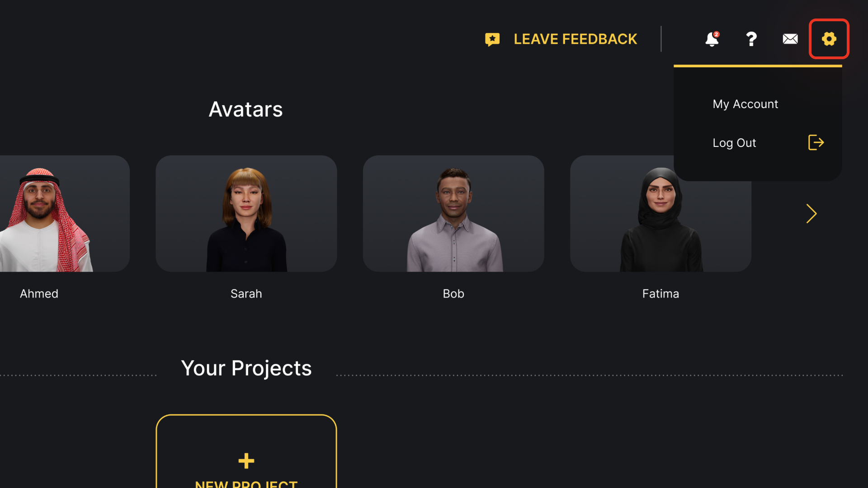868x488 pixels.
Task: Open the notifications bell
Action: tap(712, 39)
